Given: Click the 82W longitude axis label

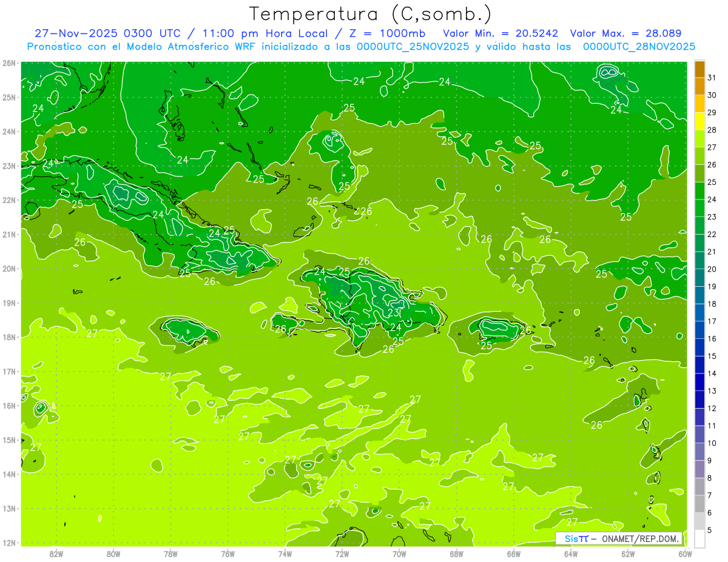Looking at the screenshot, I should point(56,554).
